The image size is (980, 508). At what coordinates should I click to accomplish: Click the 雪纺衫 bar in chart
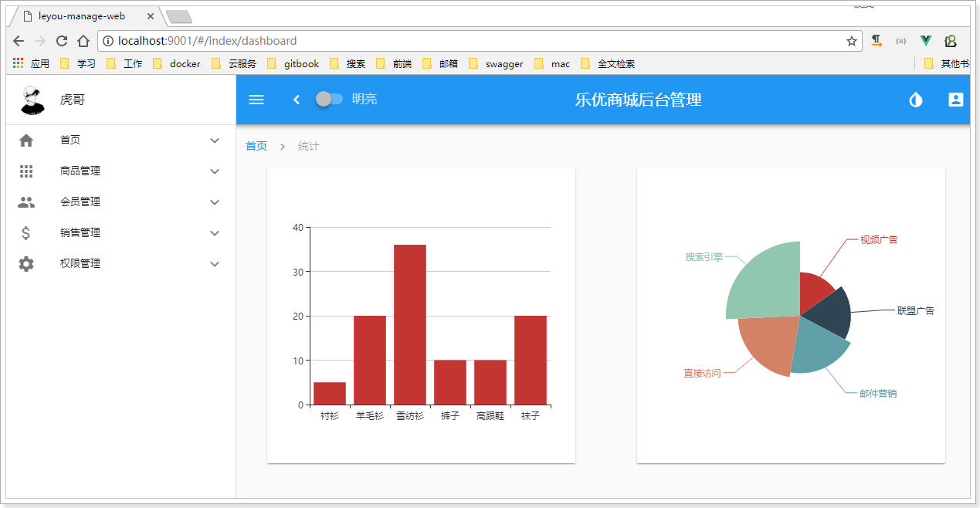409,324
